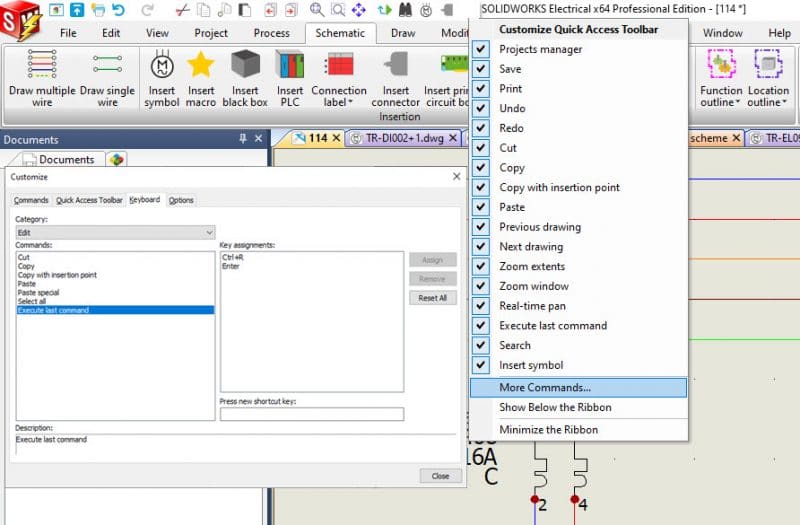Viewport: 800px width, 525px height.
Task: Click the Paste icon in quick access toolbar
Action: pos(245,9)
